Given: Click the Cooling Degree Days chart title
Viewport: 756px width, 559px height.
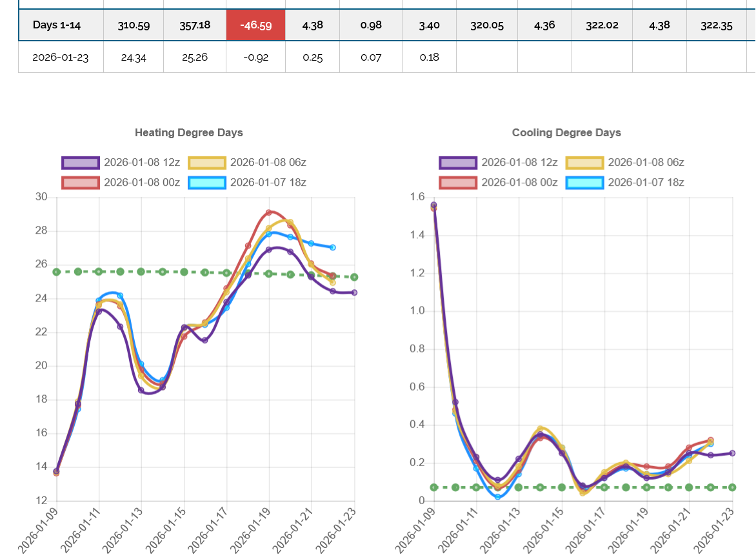Looking at the screenshot, I should 566,132.
